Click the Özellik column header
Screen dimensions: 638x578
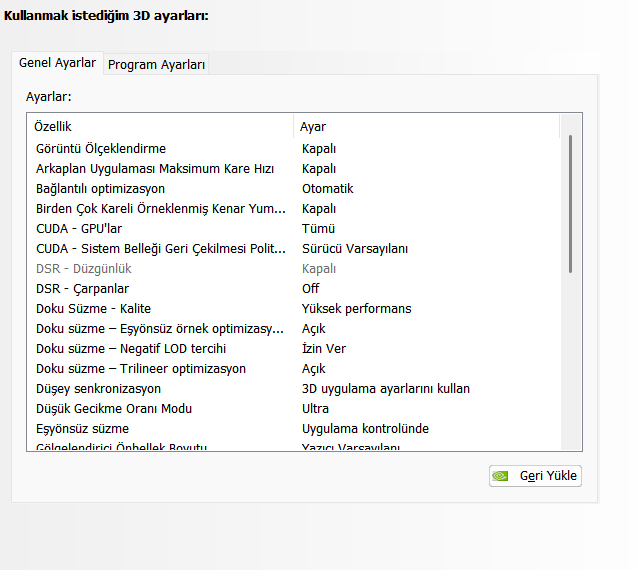53,127
